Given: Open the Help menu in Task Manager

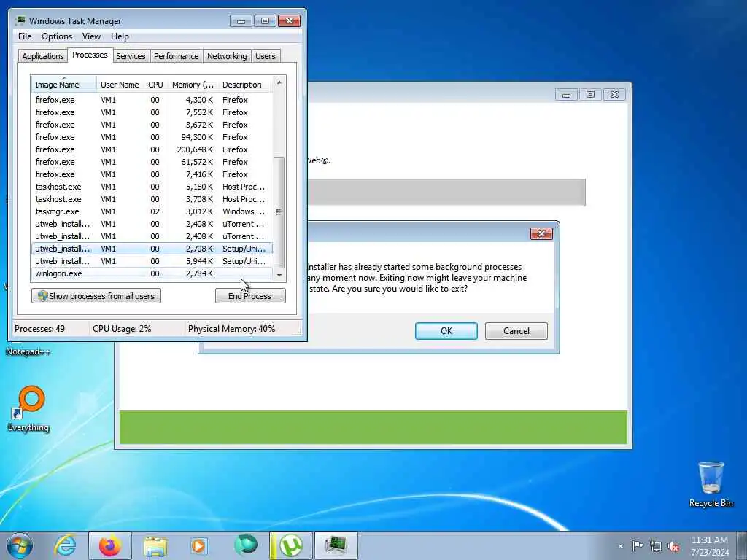Looking at the screenshot, I should point(120,36).
